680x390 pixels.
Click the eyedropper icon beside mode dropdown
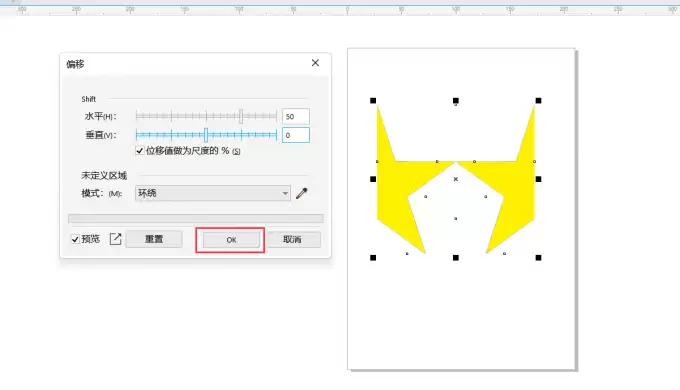[301, 193]
